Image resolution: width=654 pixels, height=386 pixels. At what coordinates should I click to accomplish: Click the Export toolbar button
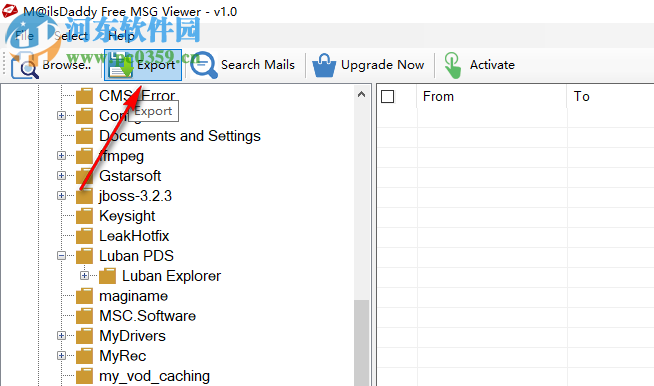tap(143, 65)
